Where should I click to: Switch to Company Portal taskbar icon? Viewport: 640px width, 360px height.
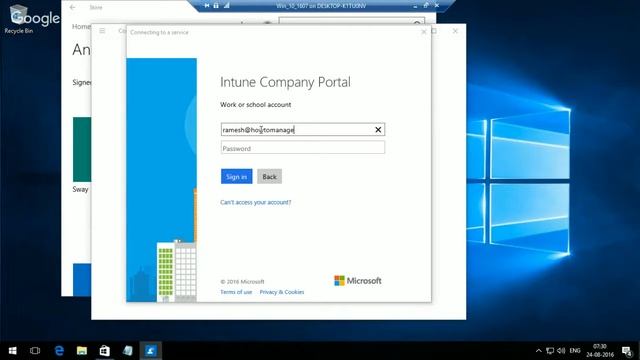tap(150, 351)
